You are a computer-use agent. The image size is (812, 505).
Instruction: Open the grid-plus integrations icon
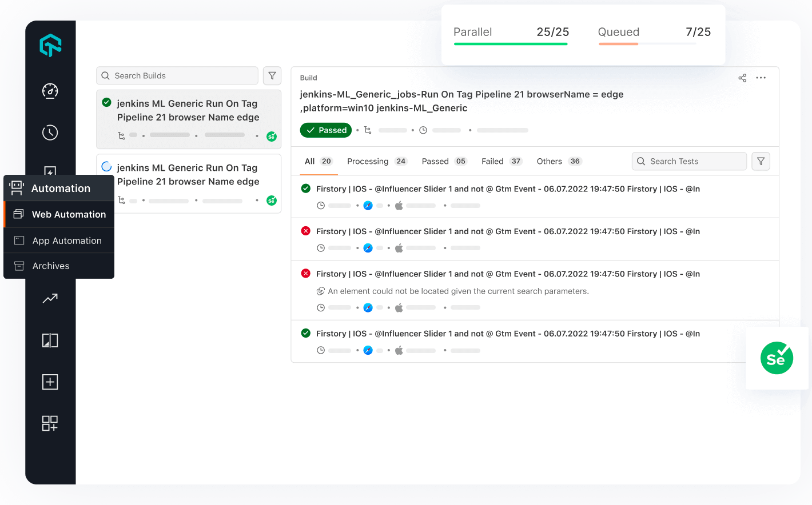[x=50, y=423]
